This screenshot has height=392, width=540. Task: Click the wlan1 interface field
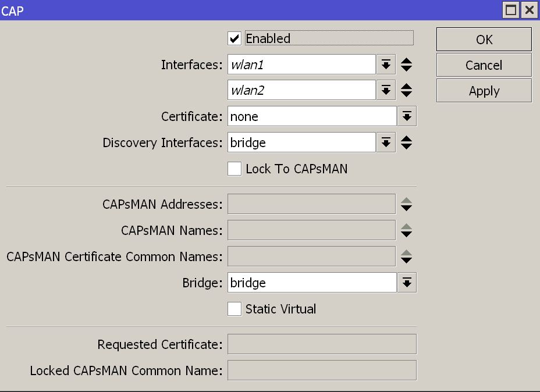(x=301, y=65)
